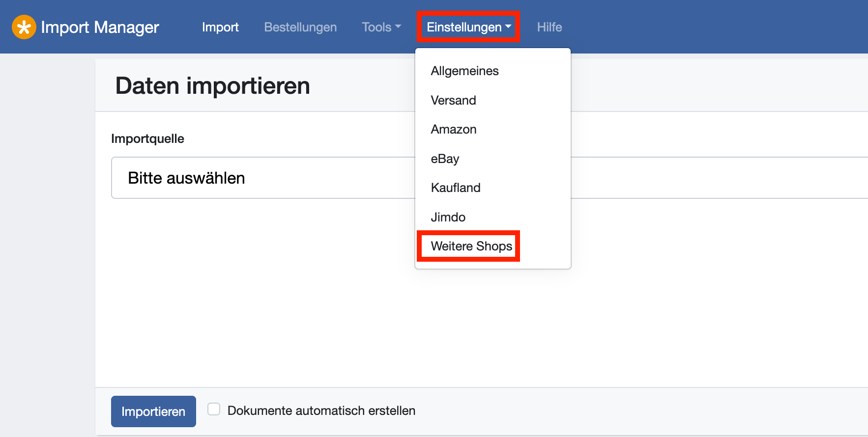Go to the Bestellungen page
The height and width of the screenshot is (437, 868).
point(300,27)
